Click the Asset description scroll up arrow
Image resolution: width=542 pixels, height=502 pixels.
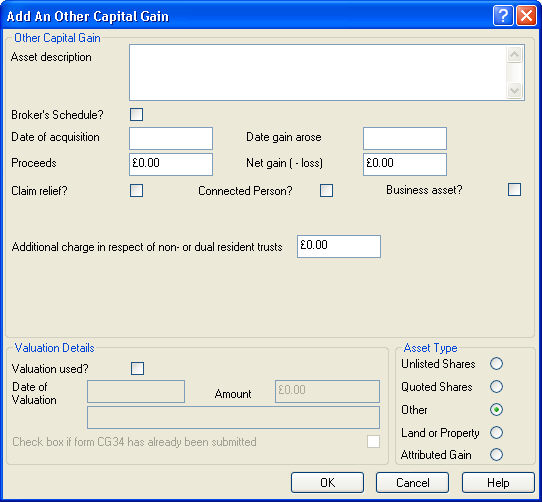pos(514,55)
